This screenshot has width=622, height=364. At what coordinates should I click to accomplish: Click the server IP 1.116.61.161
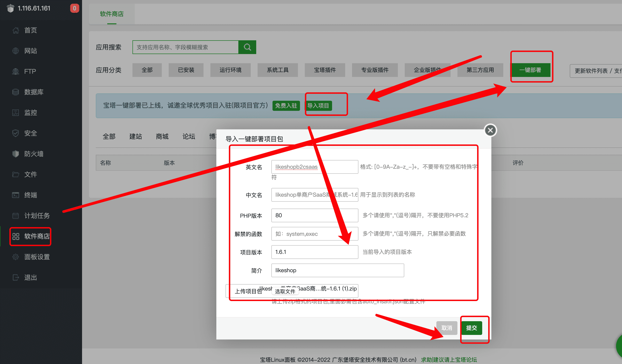click(x=34, y=8)
